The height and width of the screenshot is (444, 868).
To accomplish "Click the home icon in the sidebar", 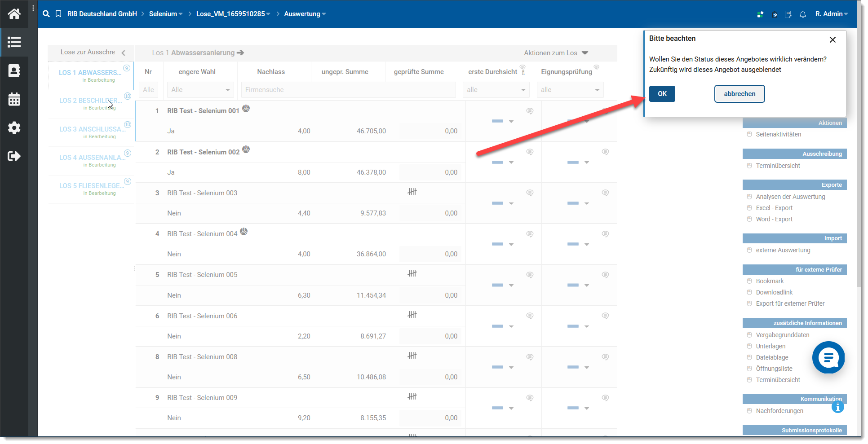I will coord(14,14).
